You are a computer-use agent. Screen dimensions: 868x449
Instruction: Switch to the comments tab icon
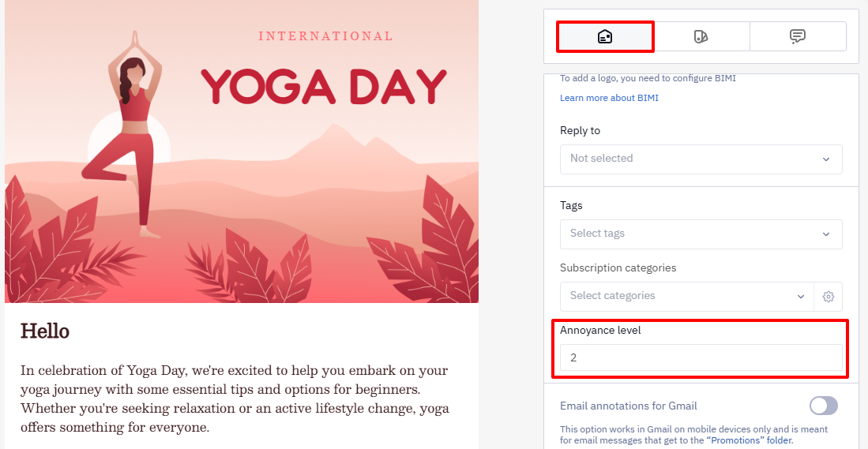point(797,36)
